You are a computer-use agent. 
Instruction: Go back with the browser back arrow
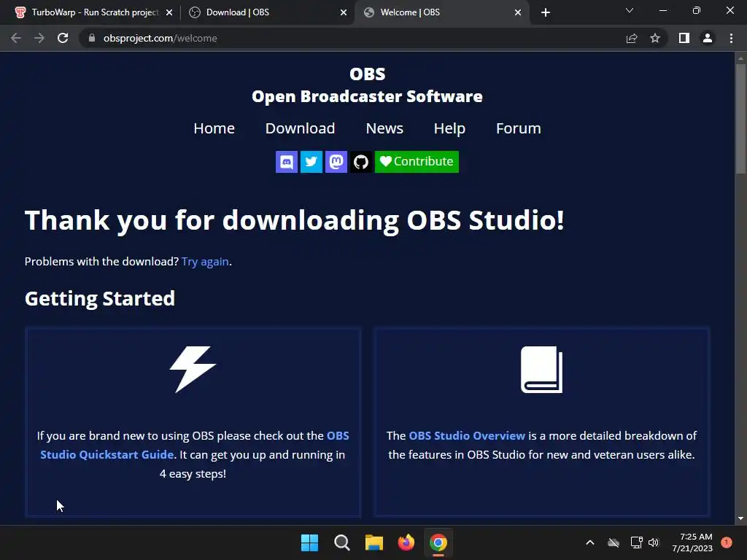pos(16,38)
